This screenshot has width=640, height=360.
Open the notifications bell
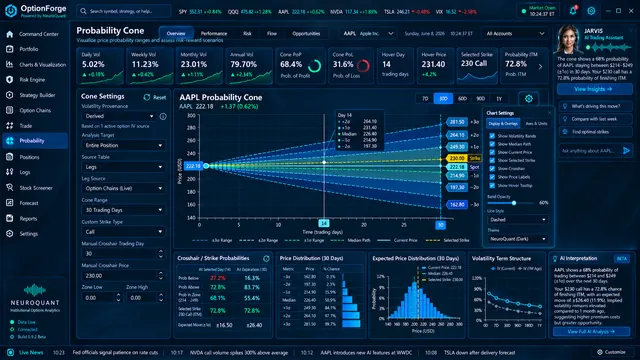[x=573, y=11]
